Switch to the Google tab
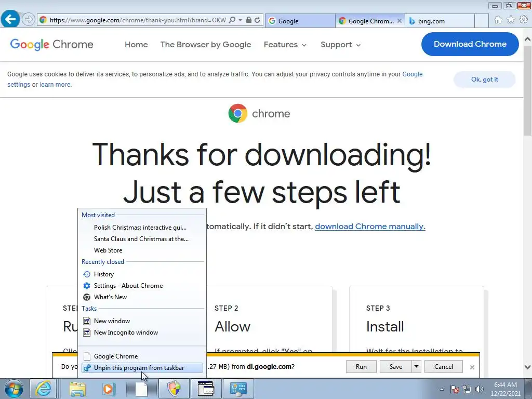Image resolution: width=532 pixels, height=399 pixels. pyautogui.click(x=300, y=21)
